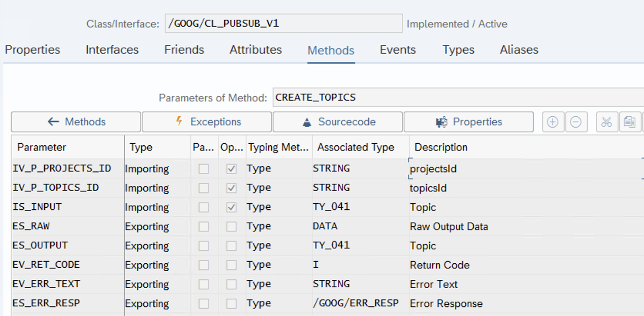Open method Properties button
This screenshot has height=316, width=644.
coord(469,122)
